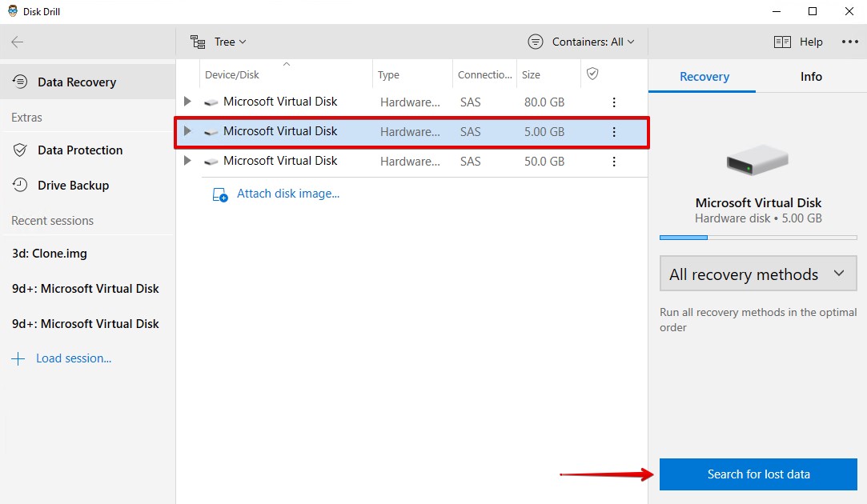Close the Disk Drill window
The image size is (867, 504).
pyautogui.click(x=849, y=12)
